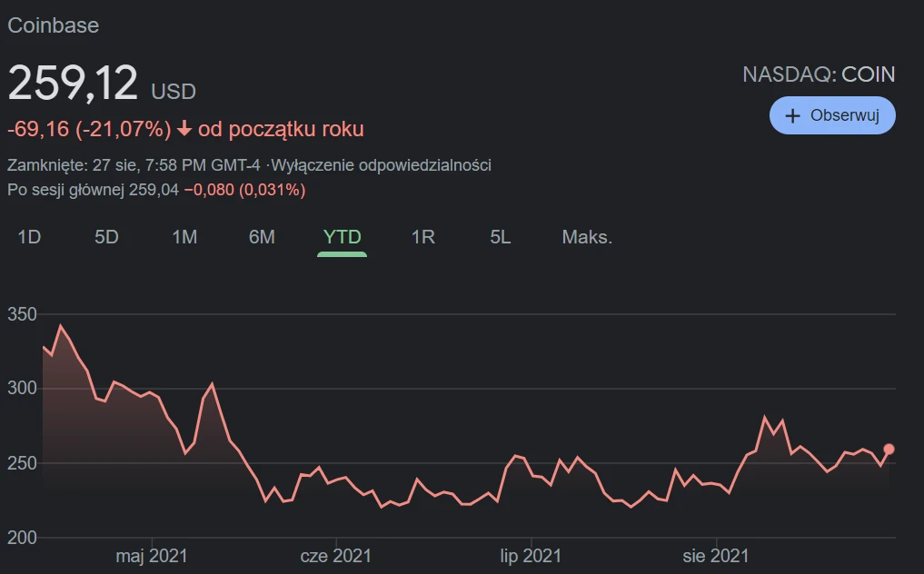Viewport: 924px width, 574px height.
Task: Click the plus icon on Obserwuj button
Action: (792, 115)
